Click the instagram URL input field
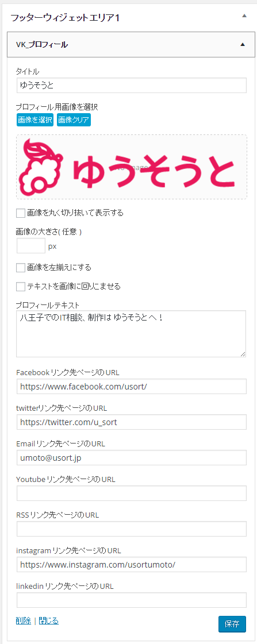This screenshot has width=257, height=644. [132, 564]
